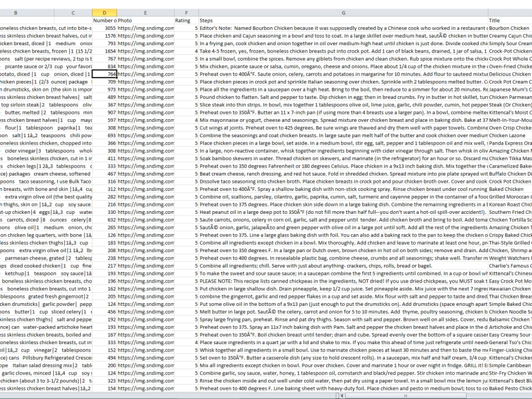Select the 'Baked Chicken' title cell
532x399 pixels.
coord(510,189)
